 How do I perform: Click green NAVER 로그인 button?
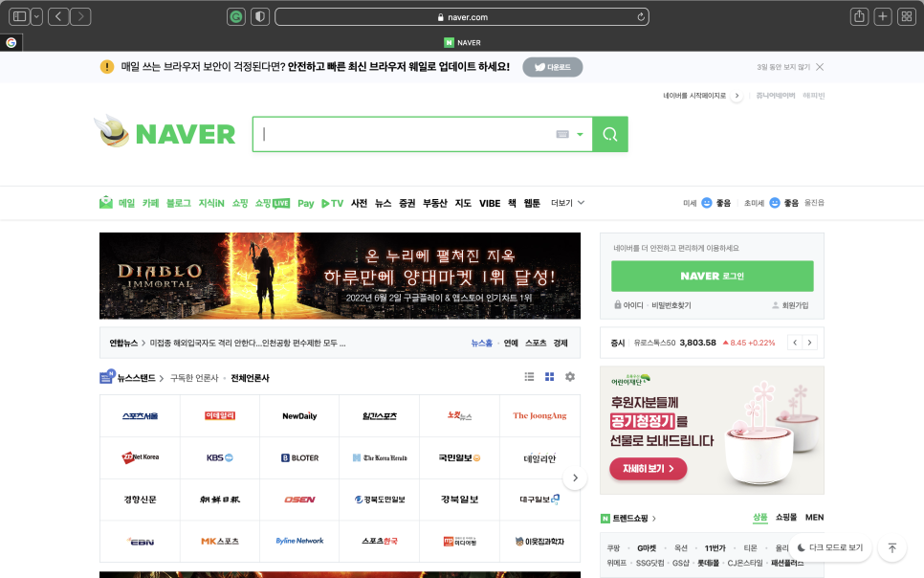(x=713, y=276)
